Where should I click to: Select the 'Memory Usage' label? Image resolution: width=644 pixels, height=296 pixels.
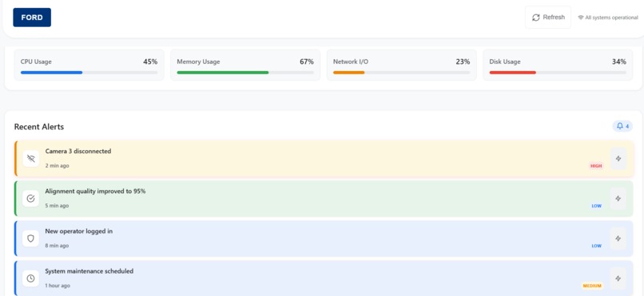pyautogui.click(x=198, y=61)
